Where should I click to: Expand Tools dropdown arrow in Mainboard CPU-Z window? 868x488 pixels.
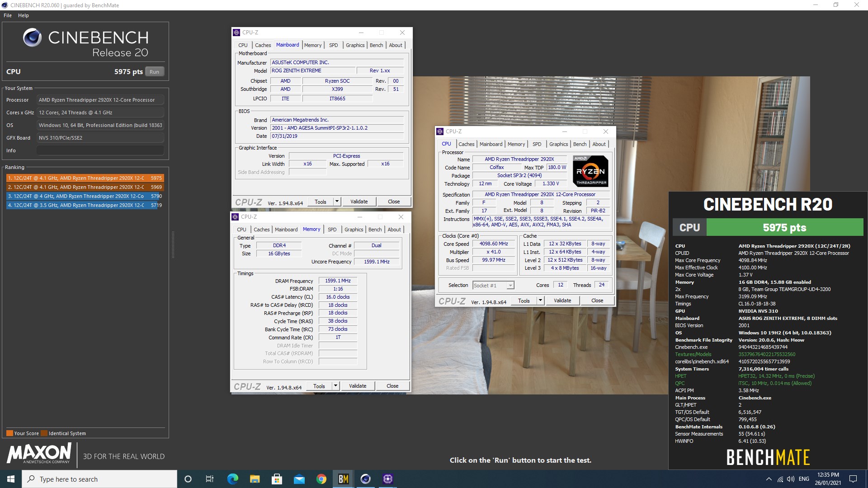pos(337,202)
